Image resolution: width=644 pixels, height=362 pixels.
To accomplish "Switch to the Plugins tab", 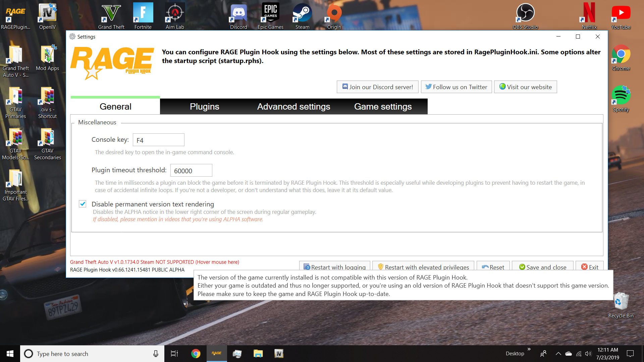I will point(204,107).
